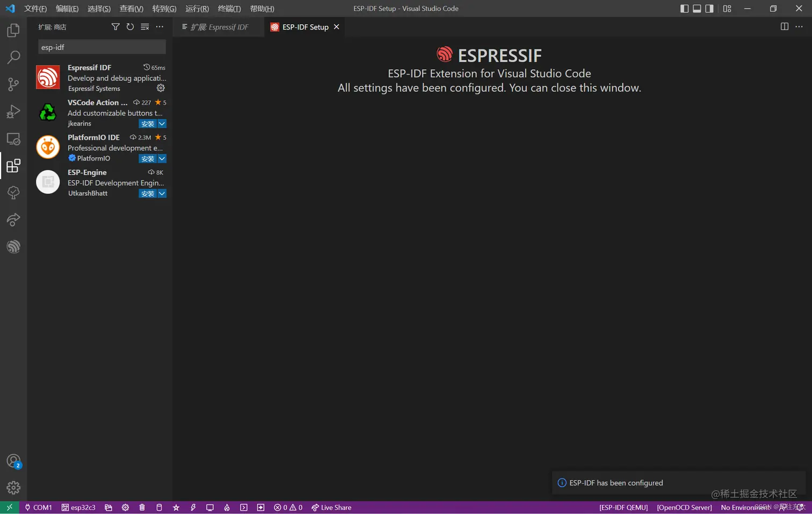
Task: Click the ESP-IDF has been configured notification
Action: (679, 483)
